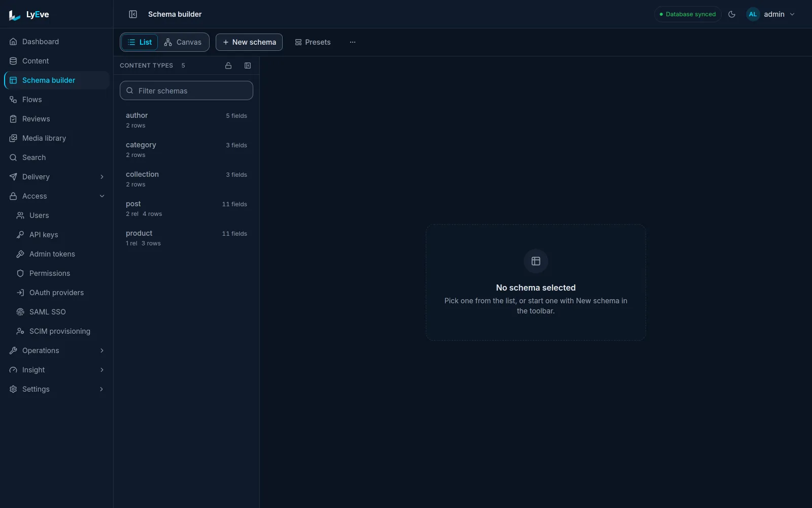Open the admin user menu

(x=770, y=14)
